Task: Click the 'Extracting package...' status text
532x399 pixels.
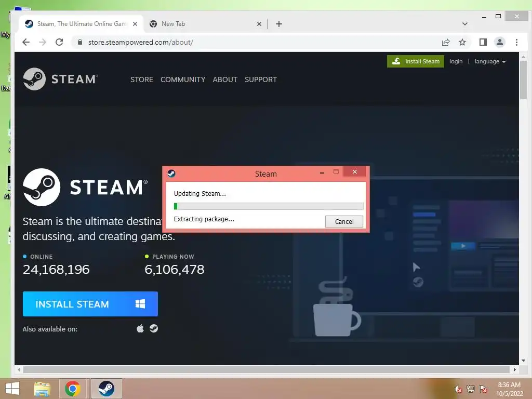Action: click(204, 219)
